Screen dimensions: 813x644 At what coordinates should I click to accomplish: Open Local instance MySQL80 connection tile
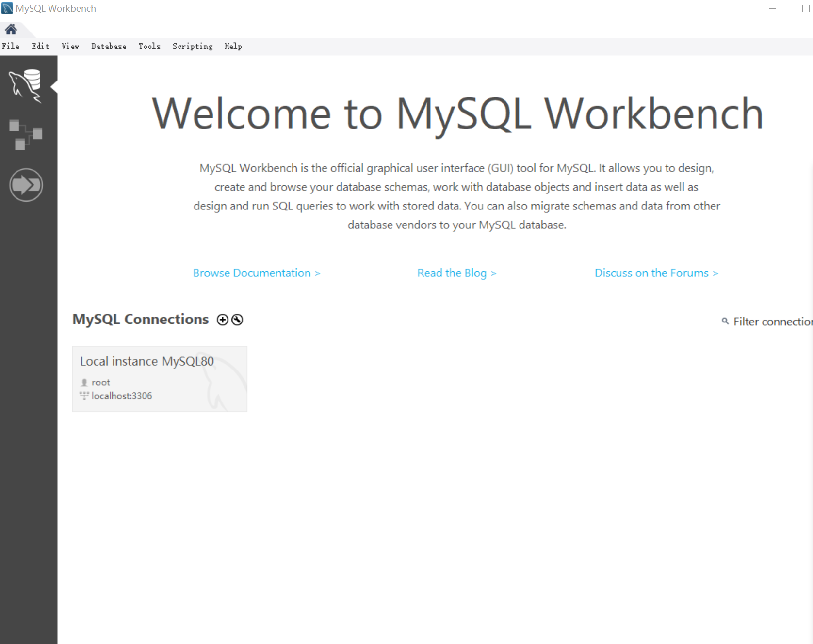pyautogui.click(x=160, y=379)
